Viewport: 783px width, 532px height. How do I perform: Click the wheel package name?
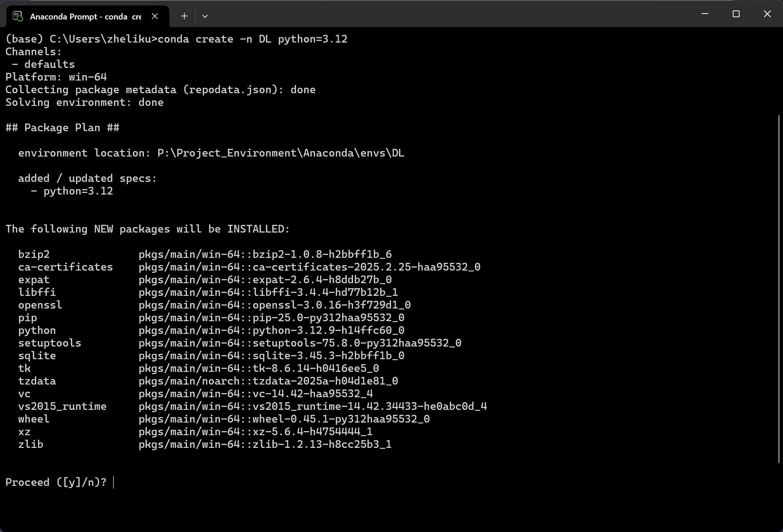(x=34, y=419)
